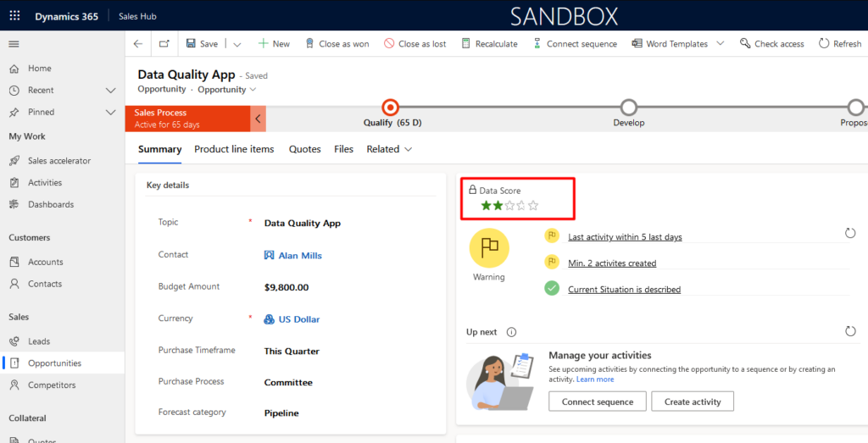868x443 pixels.
Task: Click Close as lost command
Action: (x=415, y=44)
